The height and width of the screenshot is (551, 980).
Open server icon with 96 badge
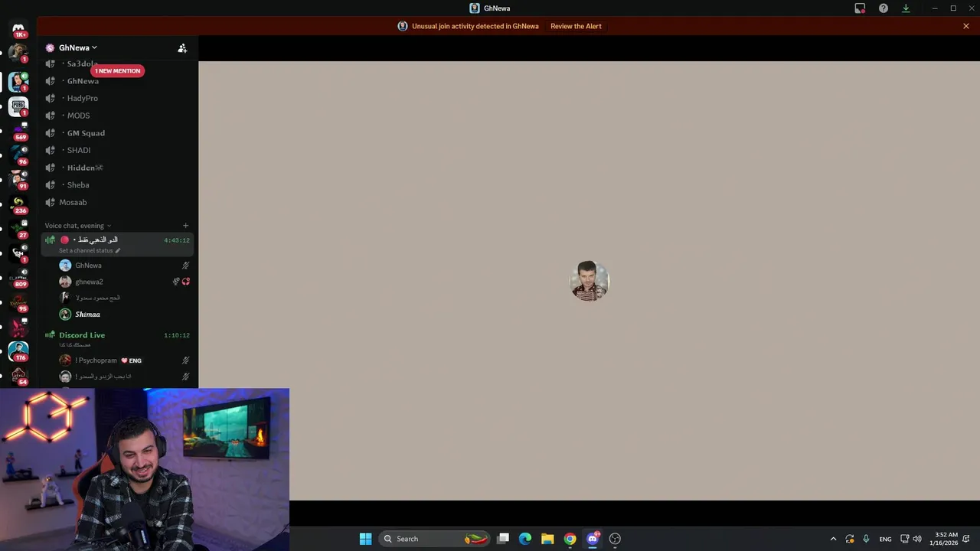pos(18,155)
